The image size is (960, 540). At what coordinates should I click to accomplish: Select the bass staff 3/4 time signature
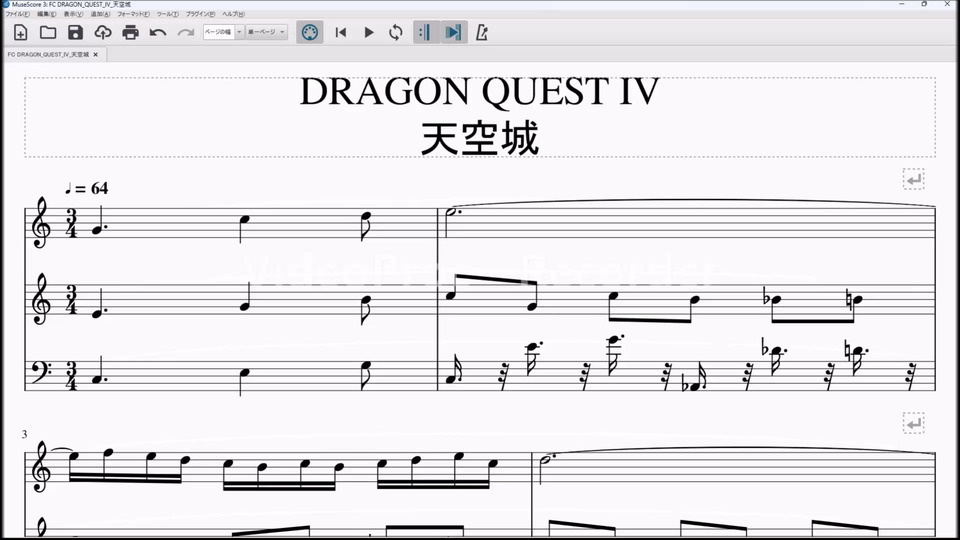[x=72, y=376]
